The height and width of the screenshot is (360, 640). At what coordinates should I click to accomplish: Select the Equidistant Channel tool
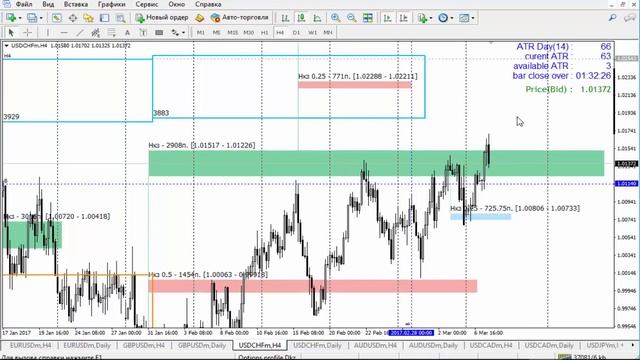(x=96, y=32)
